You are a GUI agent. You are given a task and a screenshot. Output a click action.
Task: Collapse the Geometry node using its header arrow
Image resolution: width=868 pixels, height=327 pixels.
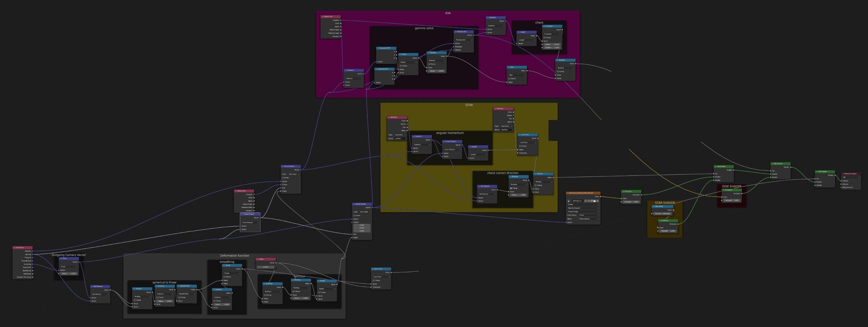(x=15, y=248)
